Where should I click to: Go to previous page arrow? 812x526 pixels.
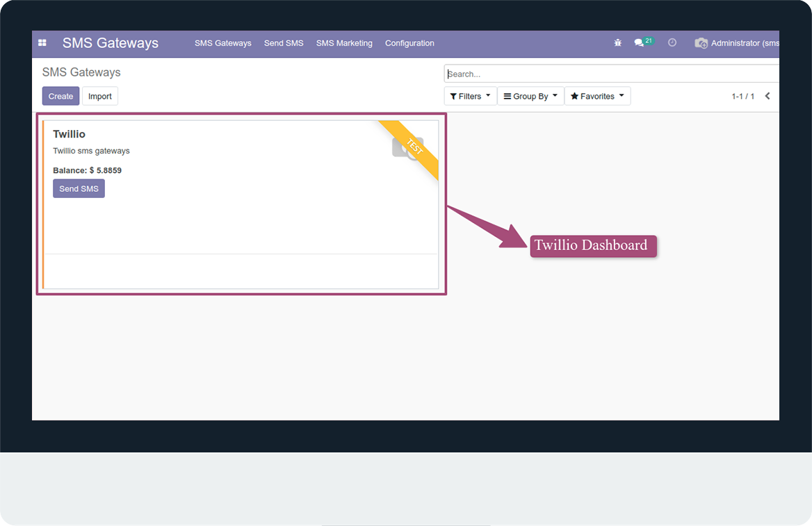click(x=768, y=96)
